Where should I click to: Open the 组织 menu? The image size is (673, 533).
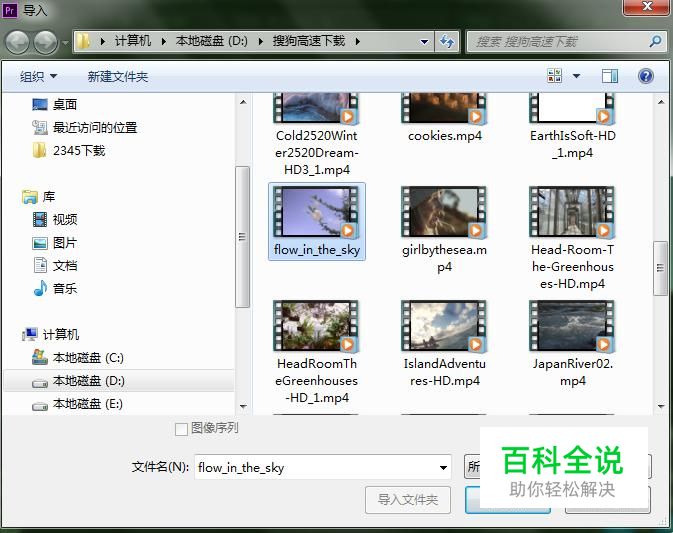pos(38,77)
